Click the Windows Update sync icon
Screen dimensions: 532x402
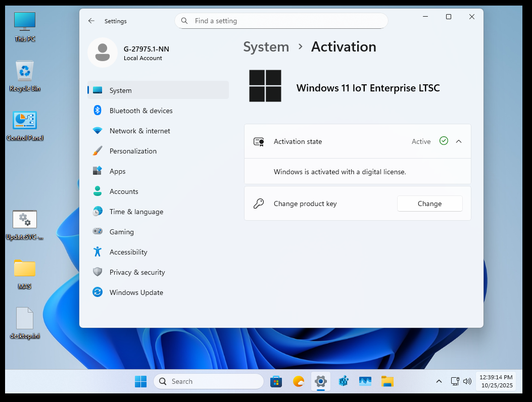(x=98, y=292)
